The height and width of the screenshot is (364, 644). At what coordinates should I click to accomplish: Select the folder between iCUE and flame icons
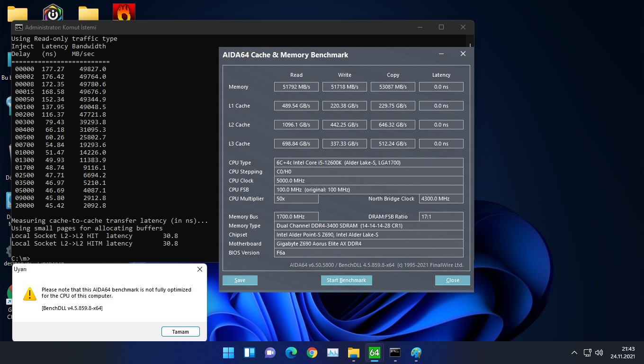89,13
